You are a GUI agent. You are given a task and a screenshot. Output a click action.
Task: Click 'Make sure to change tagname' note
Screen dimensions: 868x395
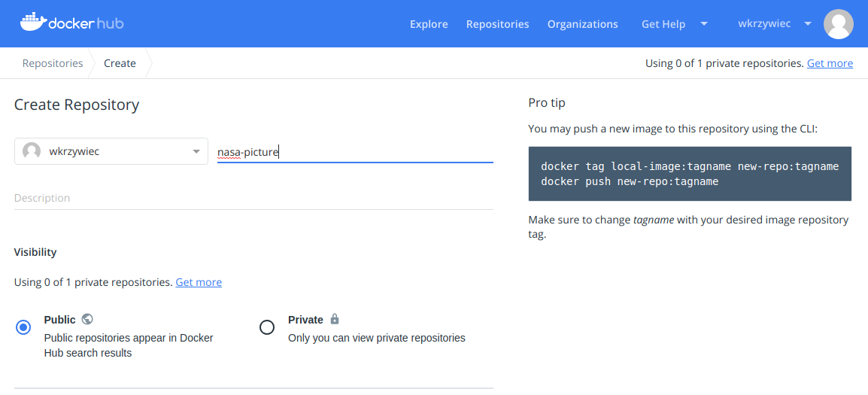click(x=688, y=227)
